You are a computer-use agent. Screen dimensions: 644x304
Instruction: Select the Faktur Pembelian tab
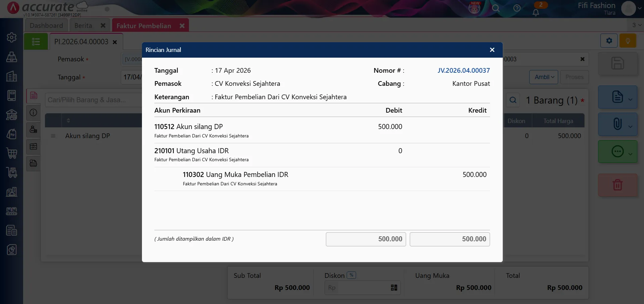click(x=144, y=26)
